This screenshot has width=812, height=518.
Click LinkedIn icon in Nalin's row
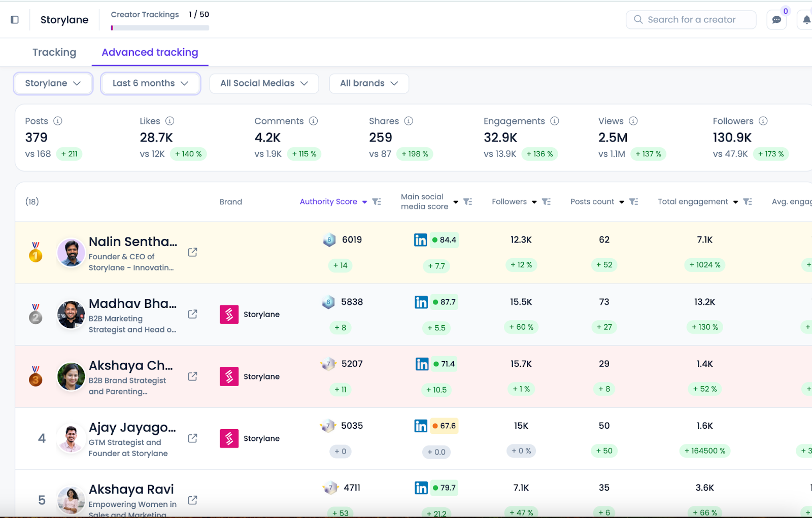pos(421,240)
